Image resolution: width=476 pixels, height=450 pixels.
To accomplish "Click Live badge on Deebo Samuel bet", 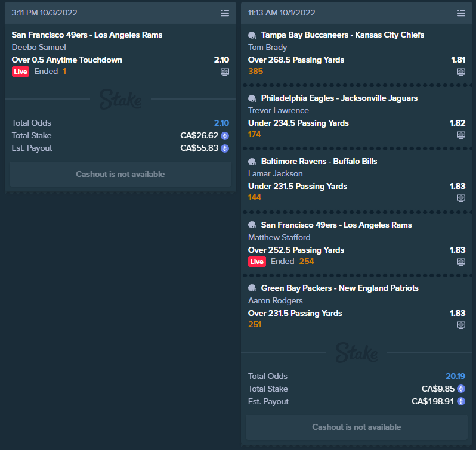I will (x=20, y=72).
